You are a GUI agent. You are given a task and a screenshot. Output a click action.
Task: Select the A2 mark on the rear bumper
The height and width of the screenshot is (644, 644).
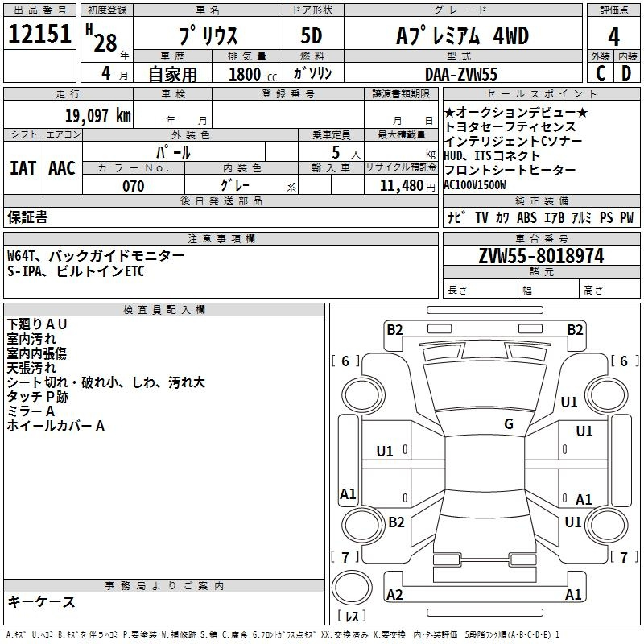tap(394, 595)
